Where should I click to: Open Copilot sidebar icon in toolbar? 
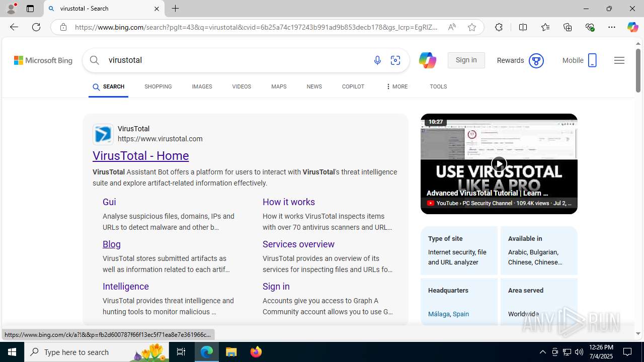tap(632, 27)
